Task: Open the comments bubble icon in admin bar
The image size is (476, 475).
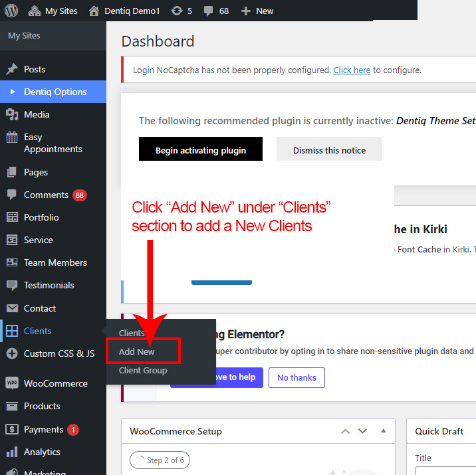Action: (x=208, y=11)
